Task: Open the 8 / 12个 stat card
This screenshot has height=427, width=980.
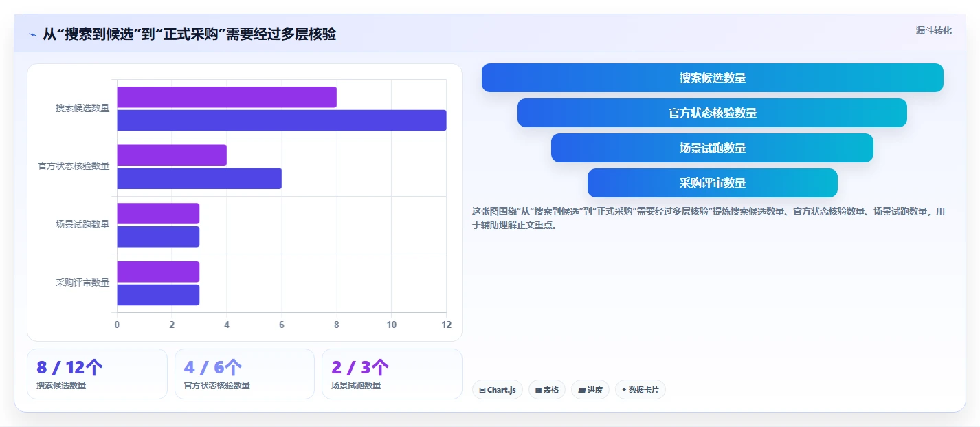Action: pyautogui.click(x=97, y=374)
